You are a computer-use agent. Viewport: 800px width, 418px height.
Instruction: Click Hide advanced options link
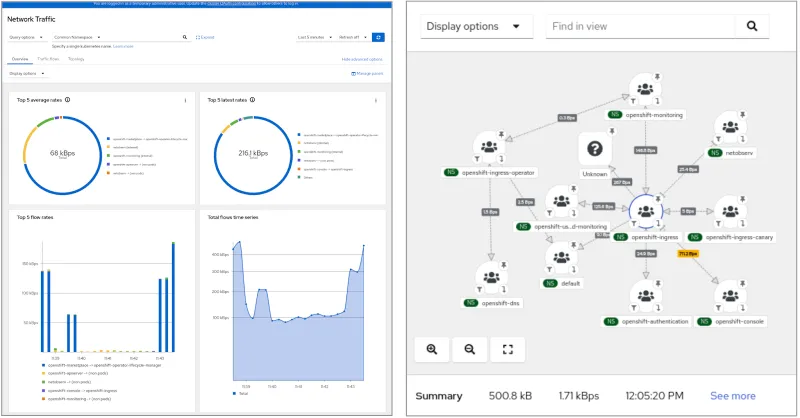[362, 59]
